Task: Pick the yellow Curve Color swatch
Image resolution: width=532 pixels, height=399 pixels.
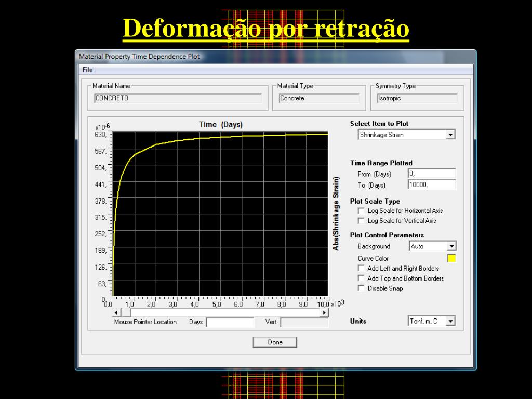Action: click(x=451, y=258)
